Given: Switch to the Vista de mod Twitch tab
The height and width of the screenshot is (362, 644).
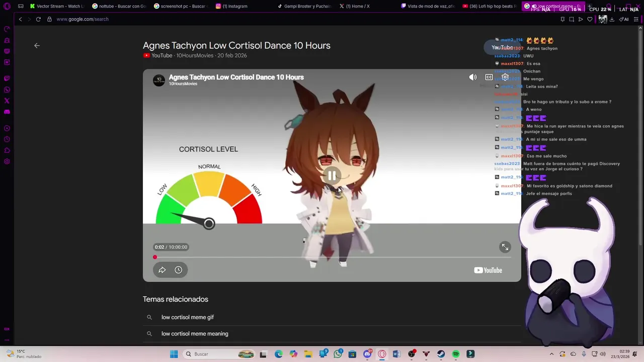Looking at the screenshot, I should [x=428, y=6].
